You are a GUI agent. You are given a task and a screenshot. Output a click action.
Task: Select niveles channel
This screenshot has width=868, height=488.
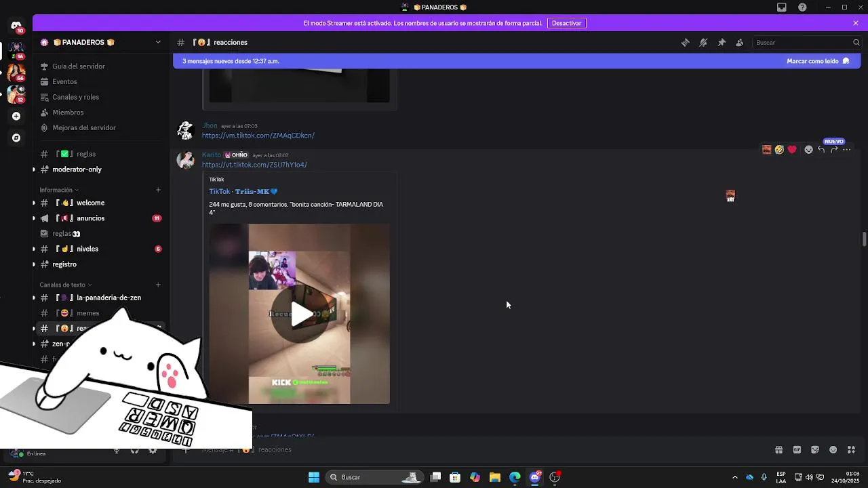pyautogui.click(x=100, y=249)
